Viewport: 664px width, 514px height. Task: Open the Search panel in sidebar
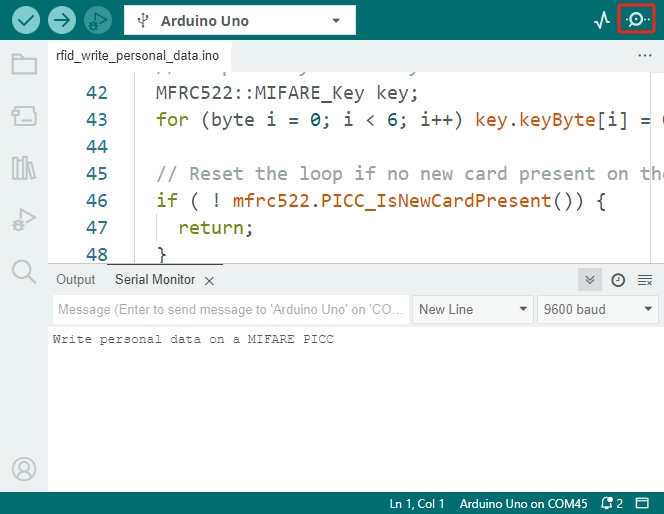24,271
